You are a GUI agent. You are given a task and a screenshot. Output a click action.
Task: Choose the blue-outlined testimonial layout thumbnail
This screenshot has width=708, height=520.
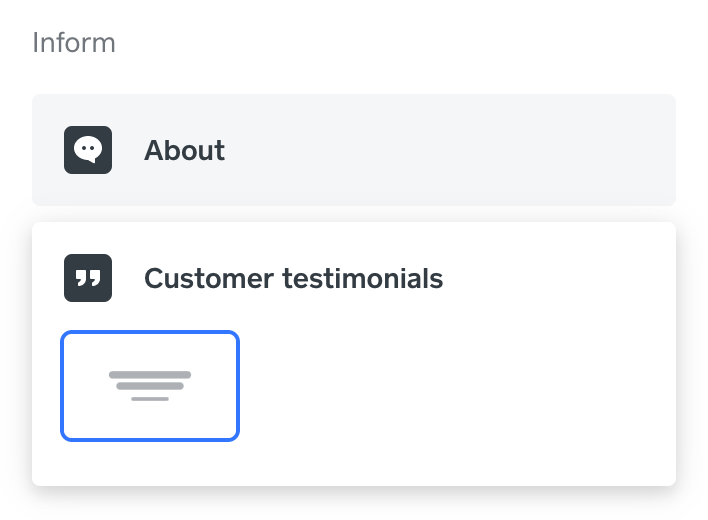tap(150, 386)
